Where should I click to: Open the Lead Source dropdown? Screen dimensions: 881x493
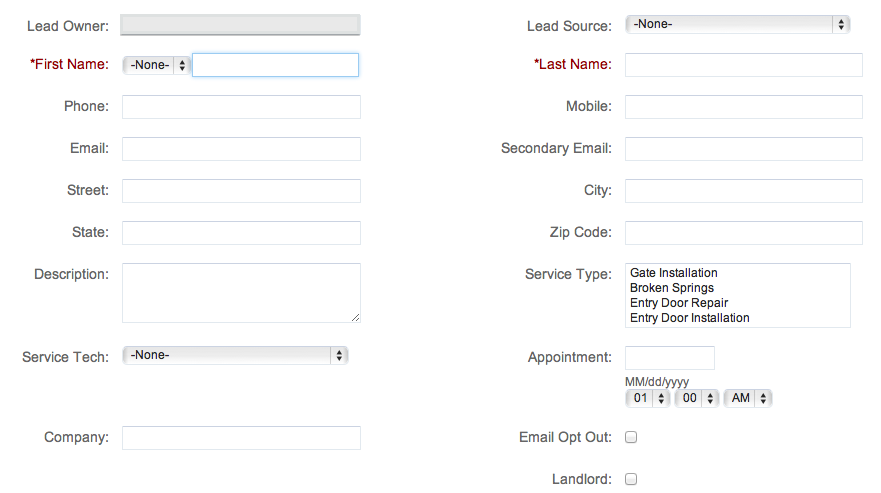[737, 24]
